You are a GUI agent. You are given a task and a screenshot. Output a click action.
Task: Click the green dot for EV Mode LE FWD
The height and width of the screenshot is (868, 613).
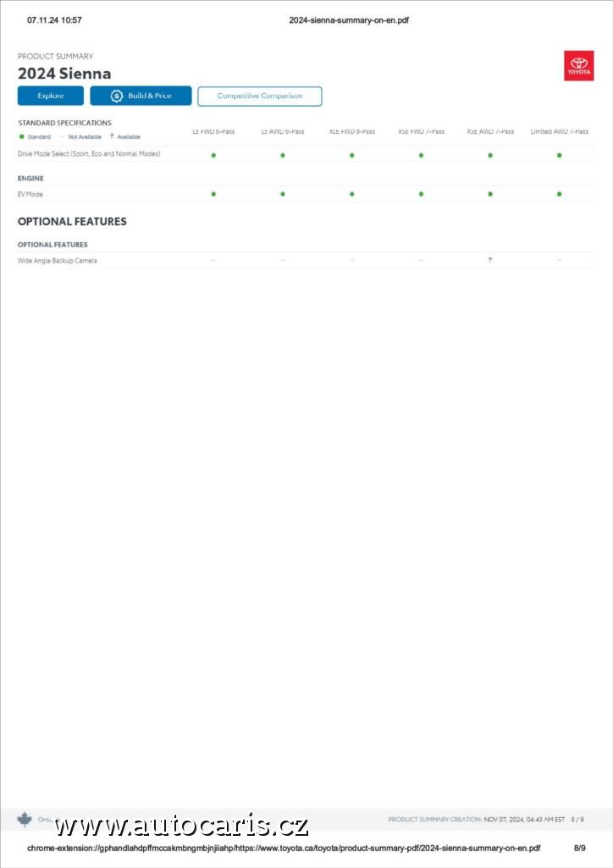pyautogui.click(x=213, y=194)
